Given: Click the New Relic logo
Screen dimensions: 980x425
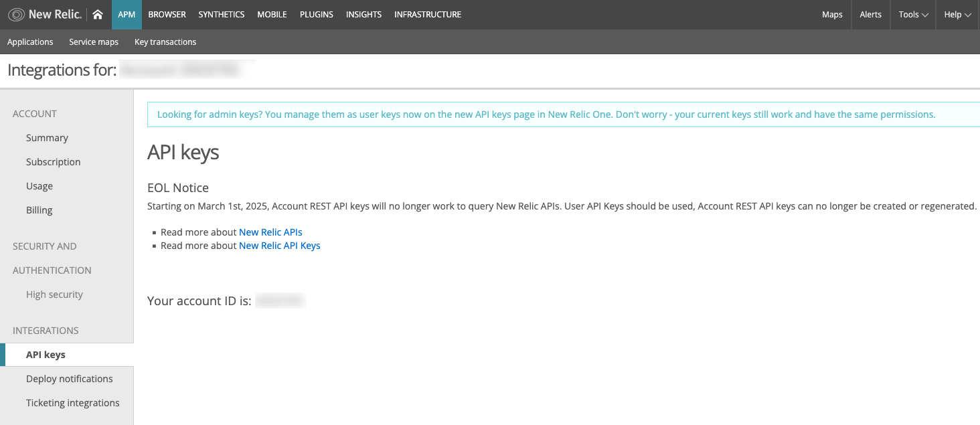Looking at the screenshot, I should coord(44,14).
